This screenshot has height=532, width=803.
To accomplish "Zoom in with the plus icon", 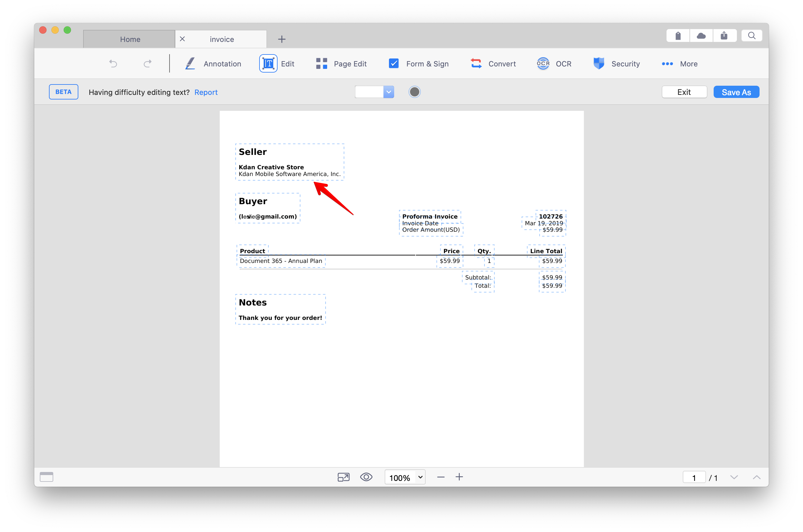I will 459,477.
